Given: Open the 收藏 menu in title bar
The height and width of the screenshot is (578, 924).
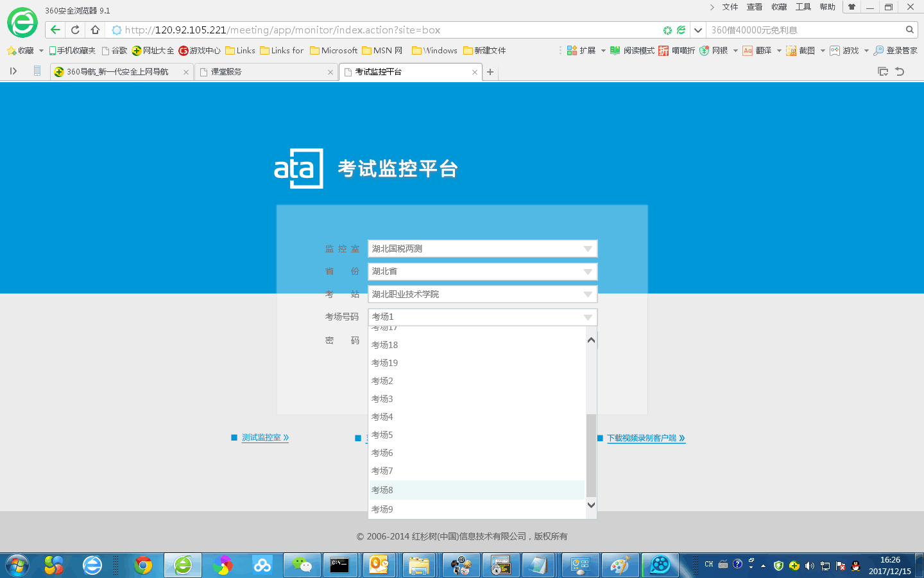Looking at the screenshot, I should pos(779,7).
